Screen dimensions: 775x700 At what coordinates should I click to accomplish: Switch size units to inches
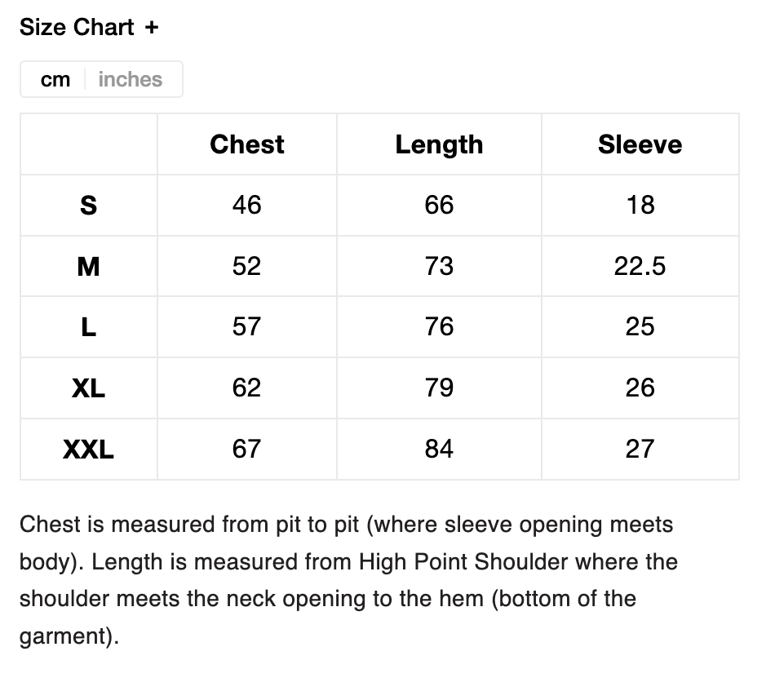point(131,80)
